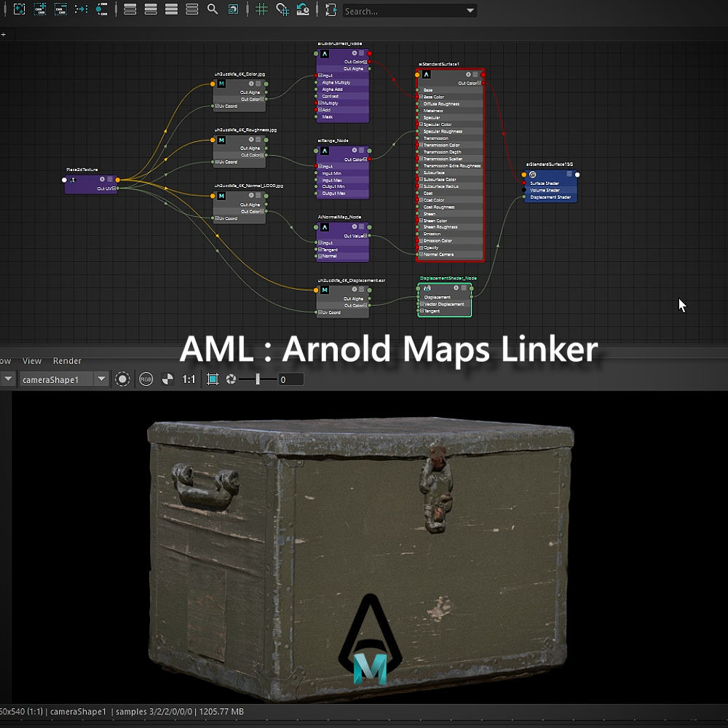
Task: Open the Render menu in render view
Action: 67,361
